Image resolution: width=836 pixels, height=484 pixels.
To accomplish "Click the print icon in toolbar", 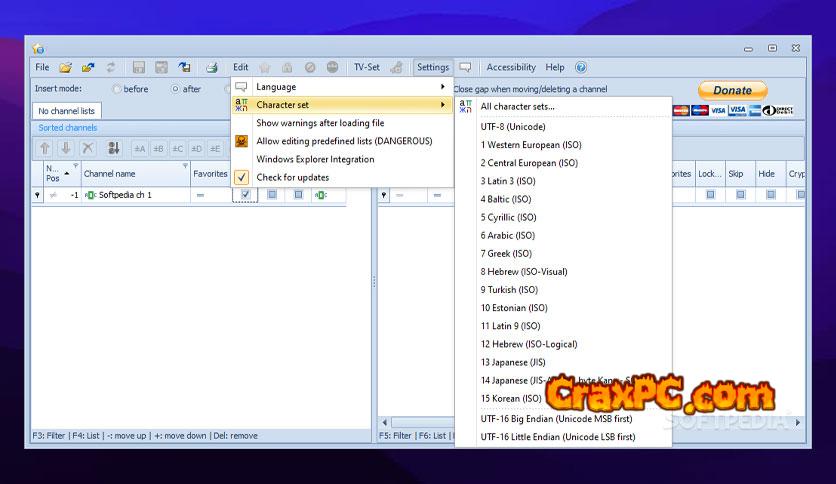I will pyautogui.click(x=212, y=67).
